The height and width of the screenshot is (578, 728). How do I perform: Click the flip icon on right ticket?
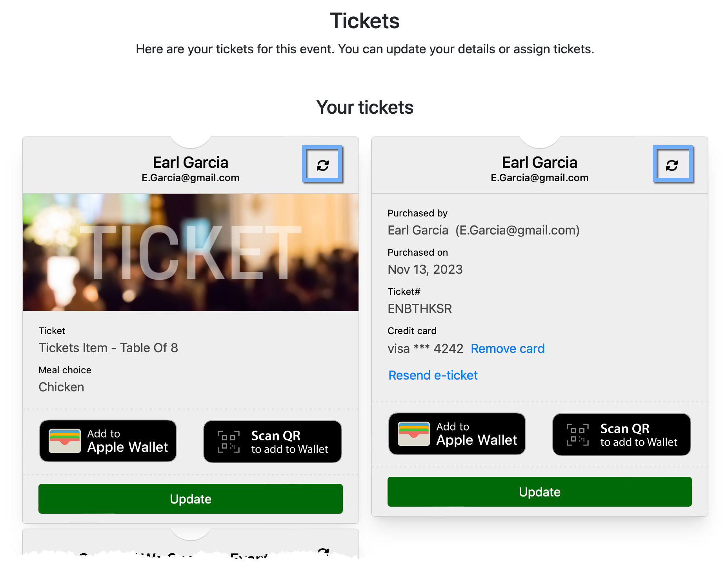tap(672, 165)
